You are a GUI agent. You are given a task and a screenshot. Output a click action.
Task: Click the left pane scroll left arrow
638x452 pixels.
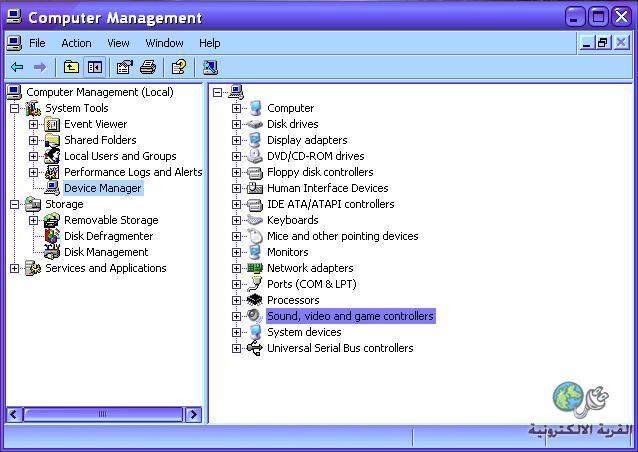pyautogui.click(x=13, y=415)
